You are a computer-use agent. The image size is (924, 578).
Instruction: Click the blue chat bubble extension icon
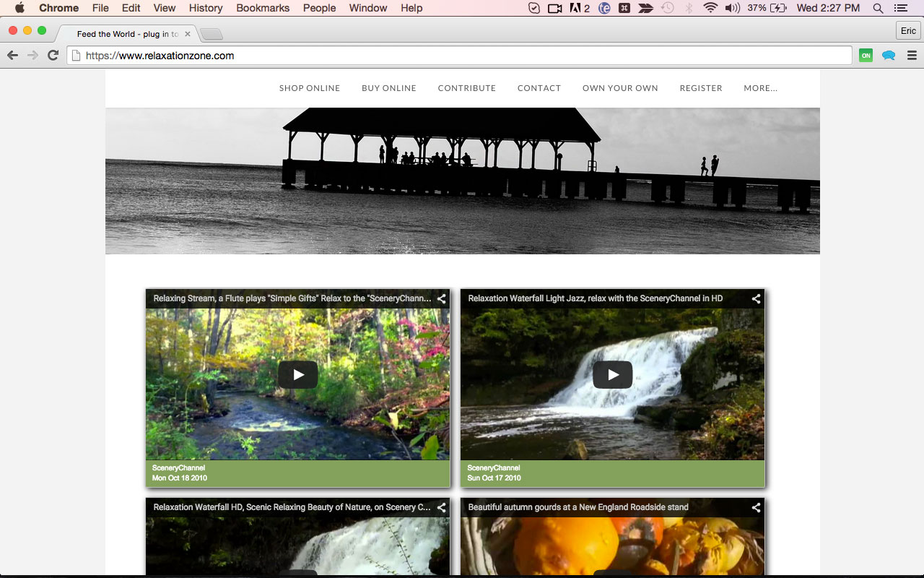tap(889, 55)
